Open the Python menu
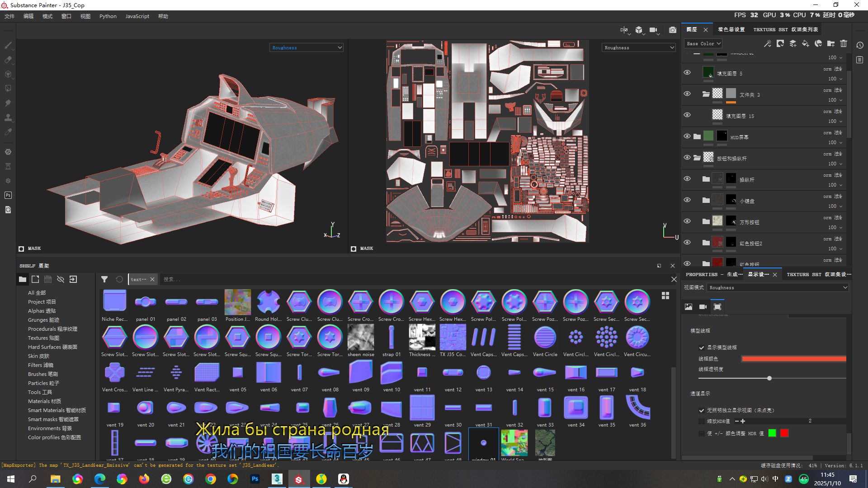This screenshot has height=488, width=868. tap(108, 16)
